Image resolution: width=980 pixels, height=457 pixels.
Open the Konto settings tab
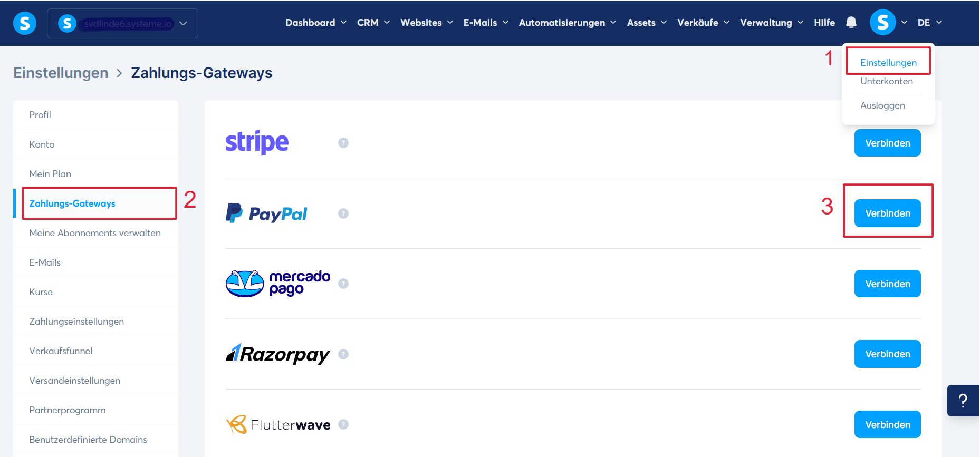96,144
